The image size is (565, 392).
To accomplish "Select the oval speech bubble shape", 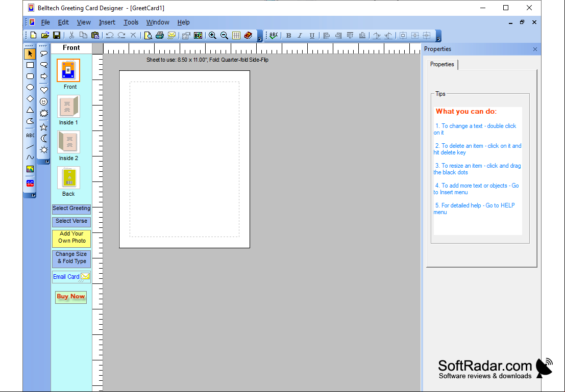I will 43,54.
